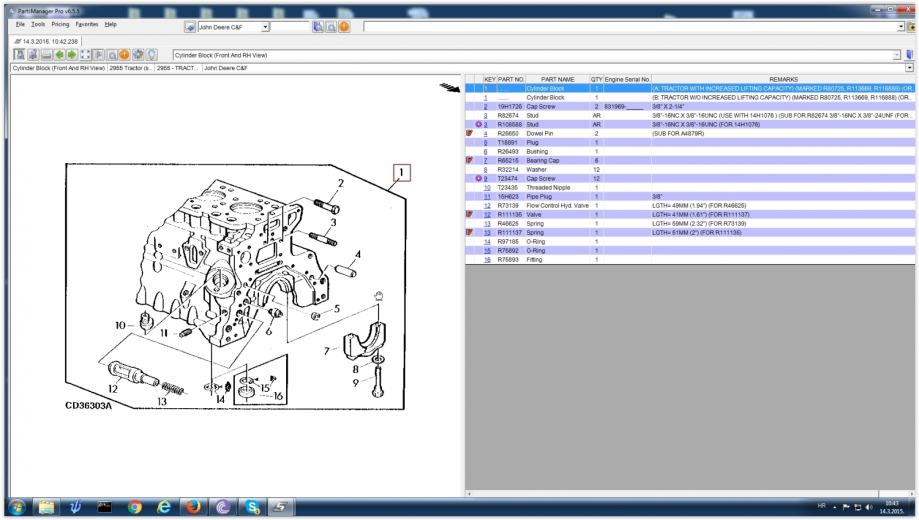Click the magnifier search icon in top toolbar
This screenshot has height=520, width=919.
coord(331,27)
